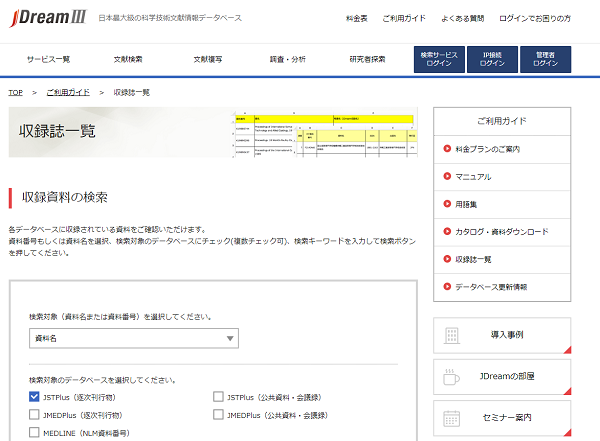Image resolution: width=600 pixels, height=441 pixels.
Task: Tick the MEDLINE (NLM資料番号) checkbox
Action: [x=35, y=433]
